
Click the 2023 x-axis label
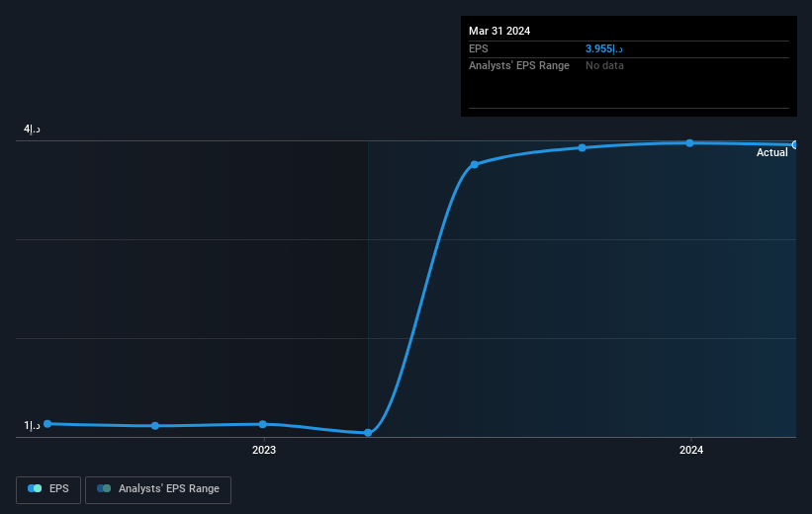(x=264, y=450)
